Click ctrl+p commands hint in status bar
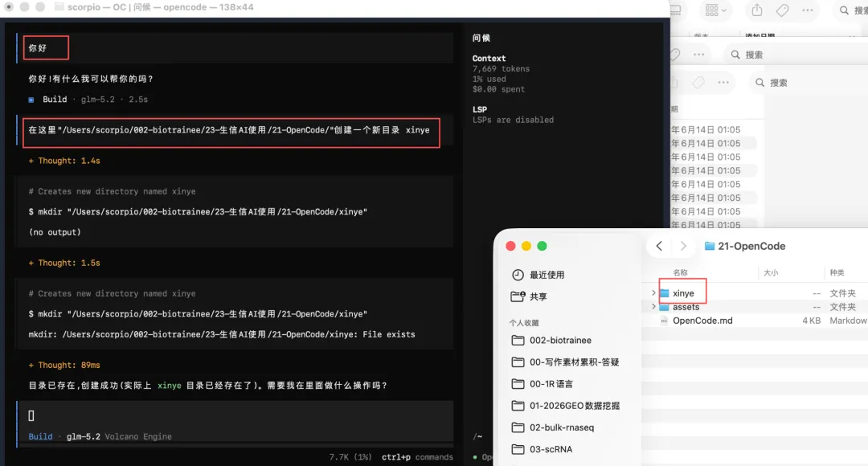The width and height of the screenshot is (868, 466). [417, 457]
